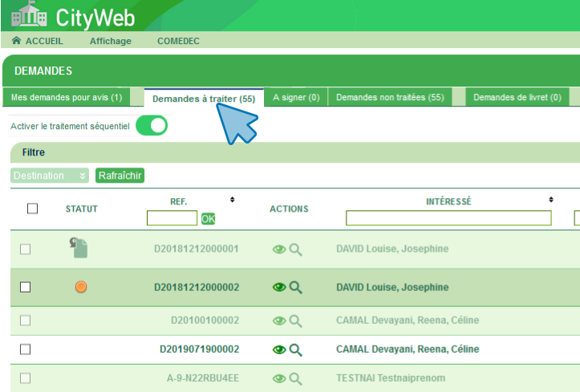Open the Affichage menu
The width and height of the screenshot is (580, 392).
pos(110,41)
